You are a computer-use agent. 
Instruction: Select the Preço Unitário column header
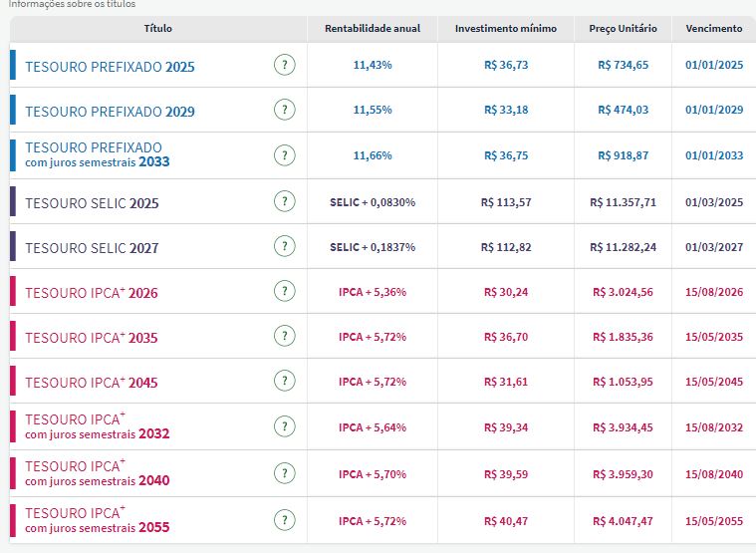tap(623, 29)
